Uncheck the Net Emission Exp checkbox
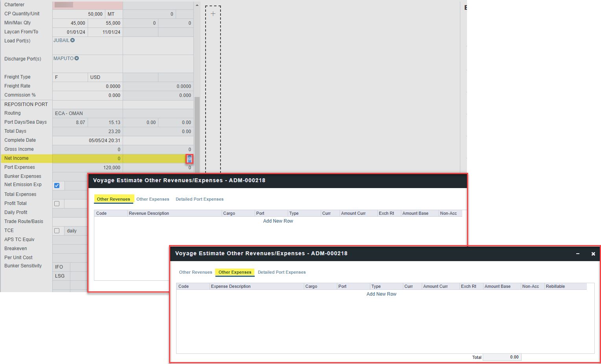Image resolution: width=601 pixels, height=364 pixels. [x=57, y=185]
